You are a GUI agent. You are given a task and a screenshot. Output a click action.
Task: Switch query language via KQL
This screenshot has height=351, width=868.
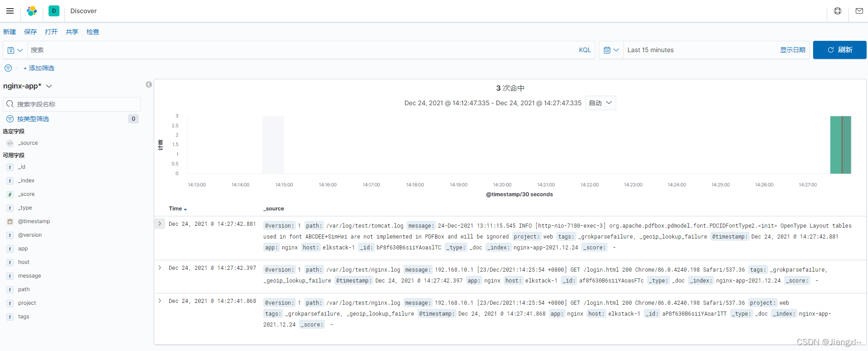coord(585,50)
